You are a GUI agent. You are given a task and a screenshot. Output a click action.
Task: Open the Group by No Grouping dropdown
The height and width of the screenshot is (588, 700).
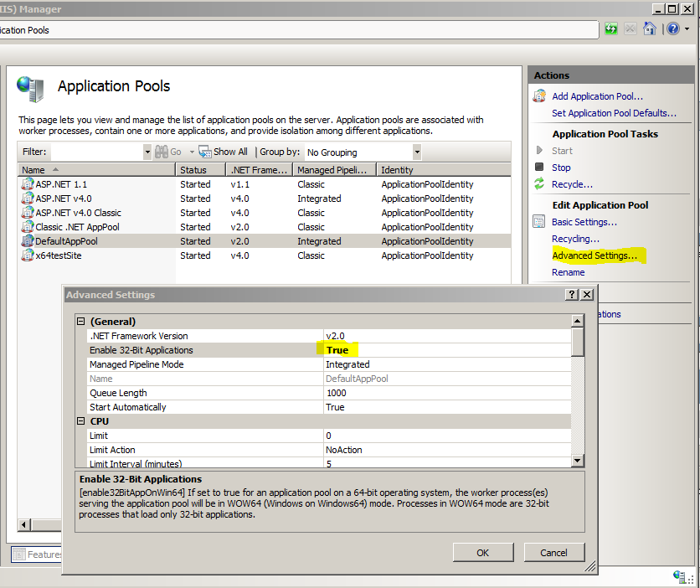[x=417, y=152]
